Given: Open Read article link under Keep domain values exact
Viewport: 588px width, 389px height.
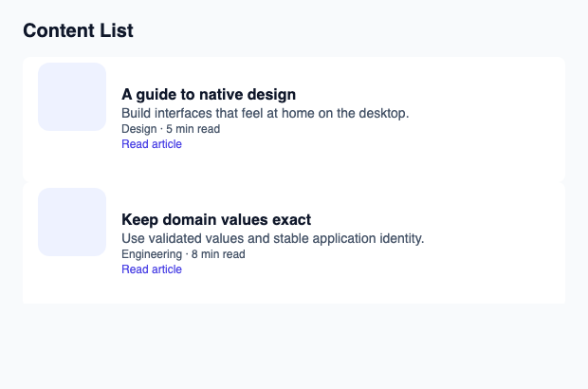Looking at the screenshot, I should click(152, 269).
